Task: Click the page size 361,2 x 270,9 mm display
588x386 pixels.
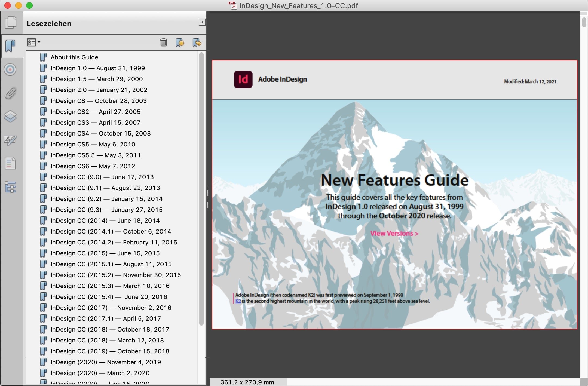Action: click(247, 382)
